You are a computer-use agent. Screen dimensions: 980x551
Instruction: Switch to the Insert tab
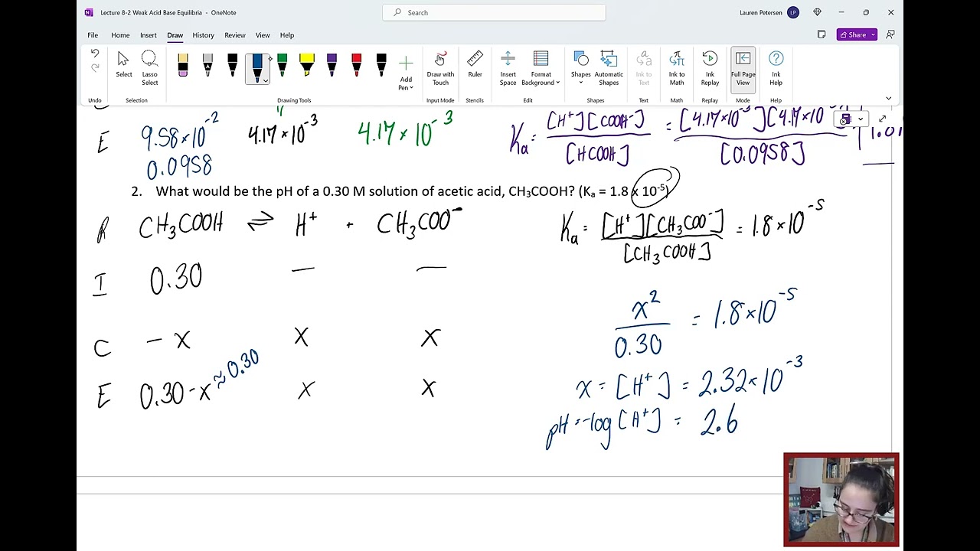click(x=148, y=35)
